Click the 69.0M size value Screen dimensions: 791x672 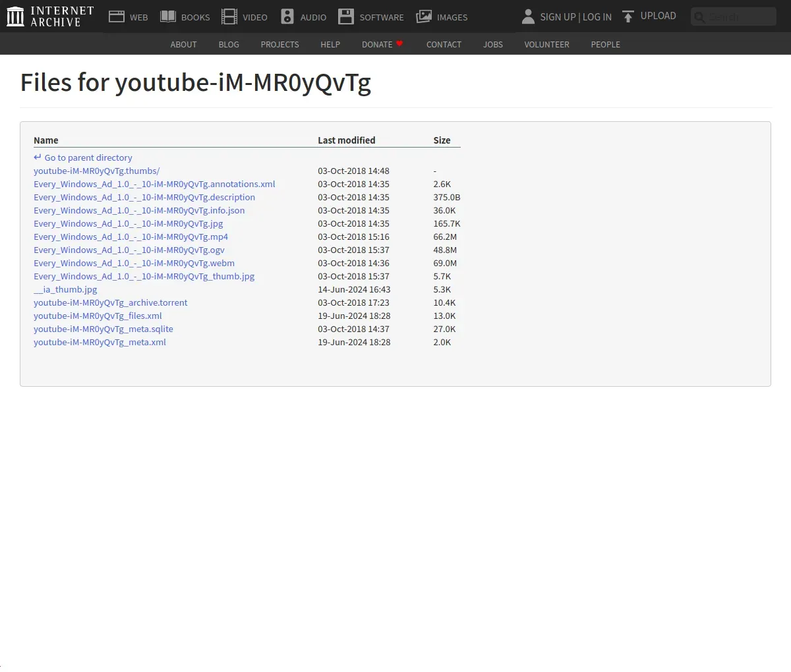pos(445,263)
